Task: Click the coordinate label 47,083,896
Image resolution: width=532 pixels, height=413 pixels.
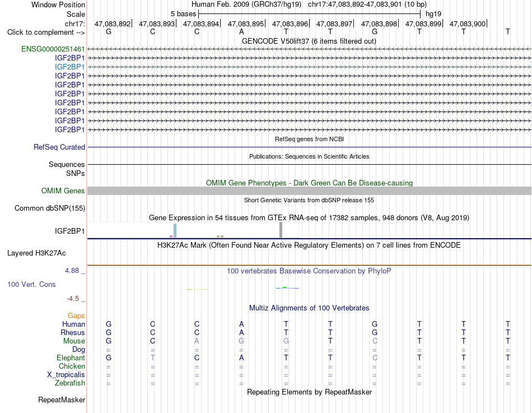Action: [290, 24]
